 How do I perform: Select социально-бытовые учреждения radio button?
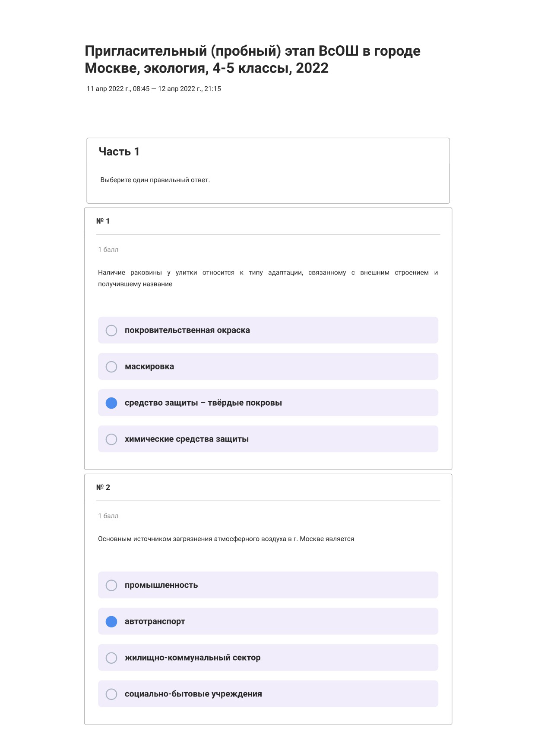[x=111, y=694]
